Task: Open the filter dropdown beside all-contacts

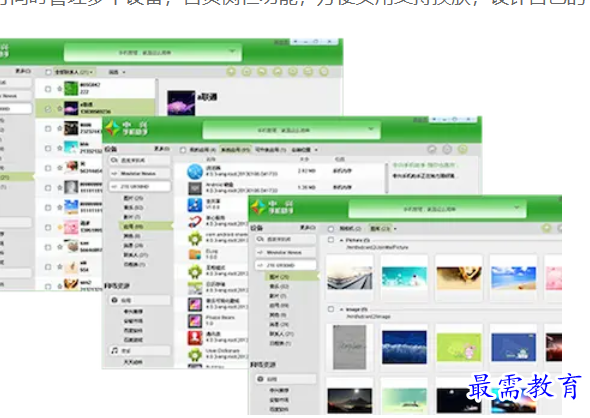Action: [117, 72]
